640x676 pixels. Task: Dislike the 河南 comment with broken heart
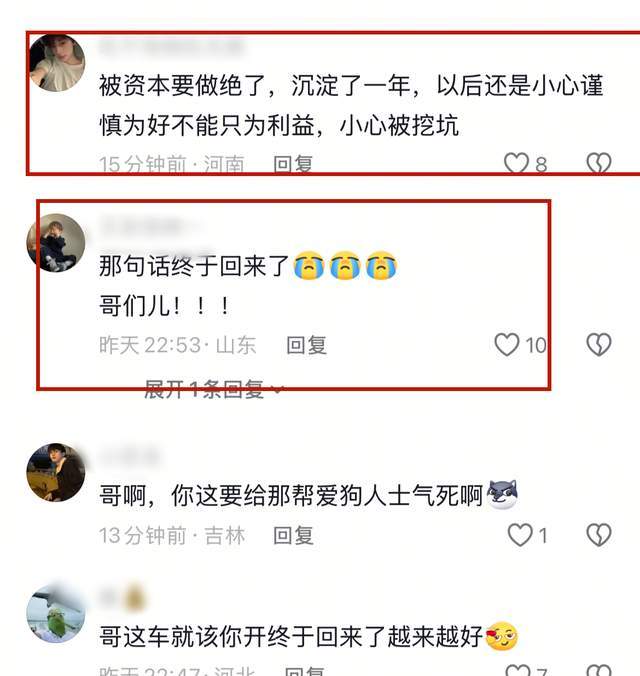(599, 164)
